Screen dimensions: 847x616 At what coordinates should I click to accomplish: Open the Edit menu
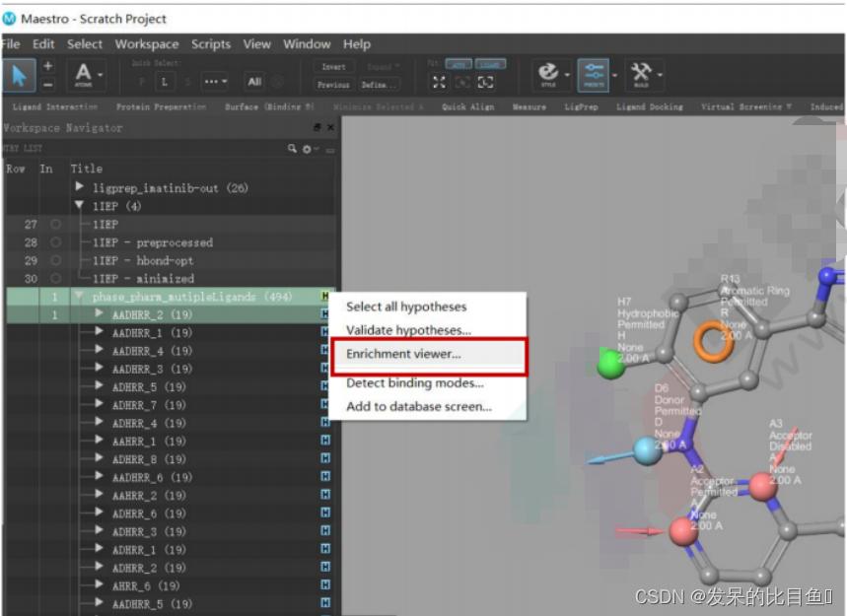pyautogui.click(x=43, y=44)
